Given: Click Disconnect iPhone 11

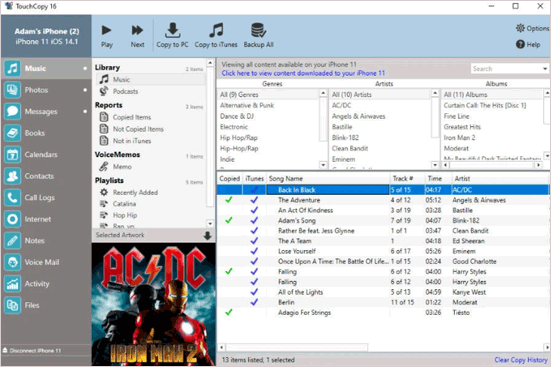Looking at the screenshot, I should (32, 350).
